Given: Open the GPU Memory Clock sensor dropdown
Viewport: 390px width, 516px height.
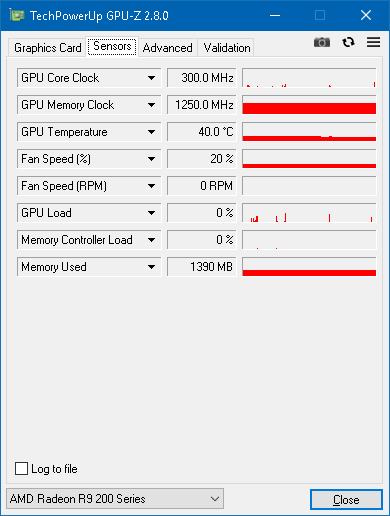Looking at the screenshot, I should (89, 105).
